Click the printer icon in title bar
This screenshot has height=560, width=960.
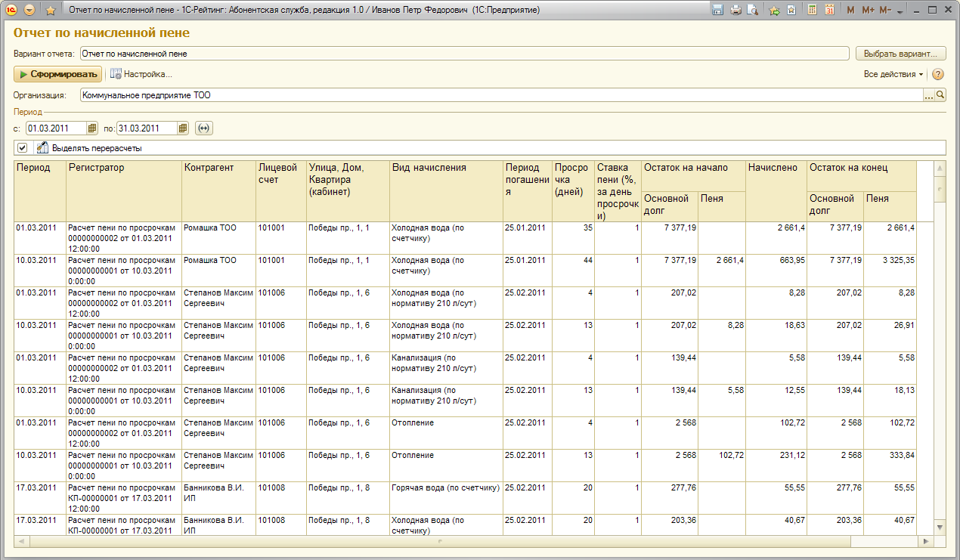click(x=735, y=10)
